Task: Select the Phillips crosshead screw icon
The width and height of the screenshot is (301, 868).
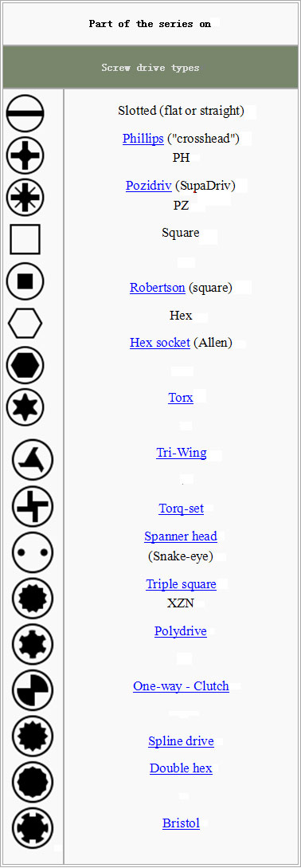Action: 25,155
